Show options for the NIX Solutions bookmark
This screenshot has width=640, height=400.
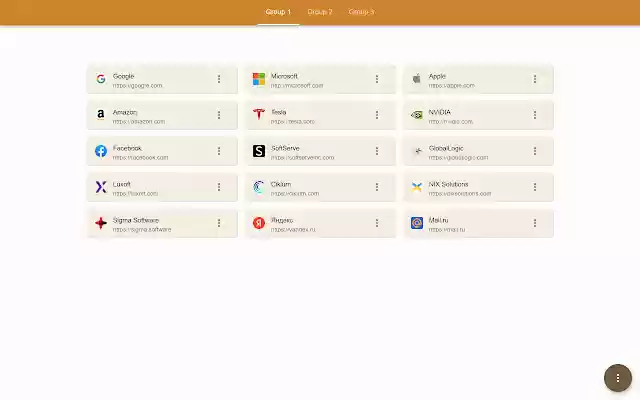(535, 187)
